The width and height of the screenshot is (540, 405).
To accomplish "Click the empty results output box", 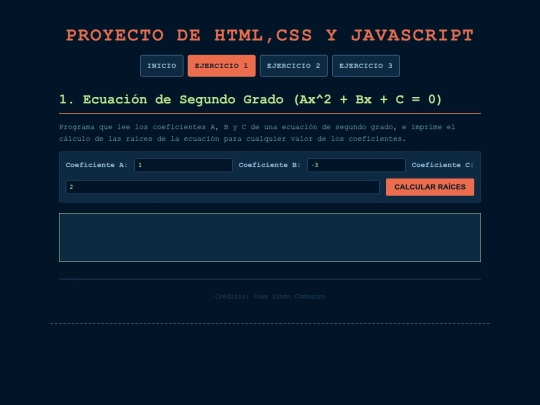I will [270, 238].
